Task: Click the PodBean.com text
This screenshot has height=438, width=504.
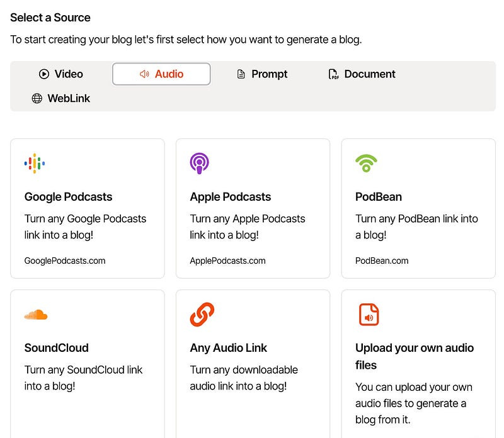Action: point(382,261)
